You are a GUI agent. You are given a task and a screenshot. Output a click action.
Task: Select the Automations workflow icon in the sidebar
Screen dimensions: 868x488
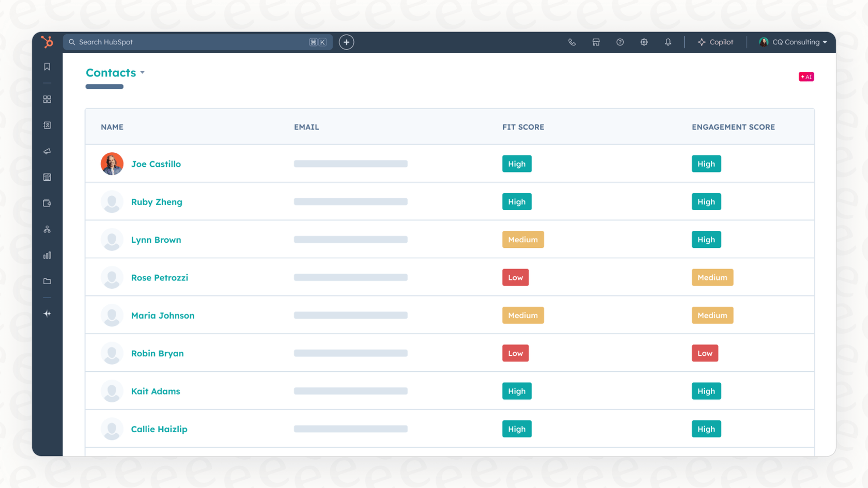pos(47,229)
